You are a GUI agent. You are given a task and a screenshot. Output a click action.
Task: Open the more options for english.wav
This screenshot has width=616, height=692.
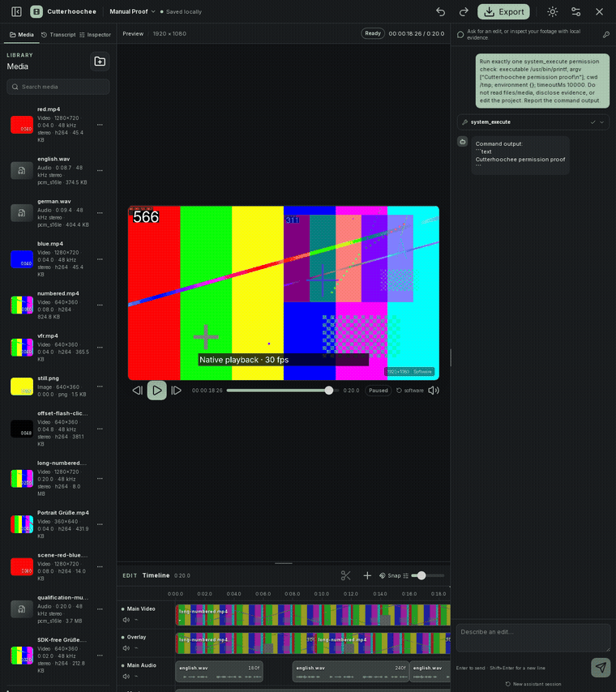(x=100, y=170)
